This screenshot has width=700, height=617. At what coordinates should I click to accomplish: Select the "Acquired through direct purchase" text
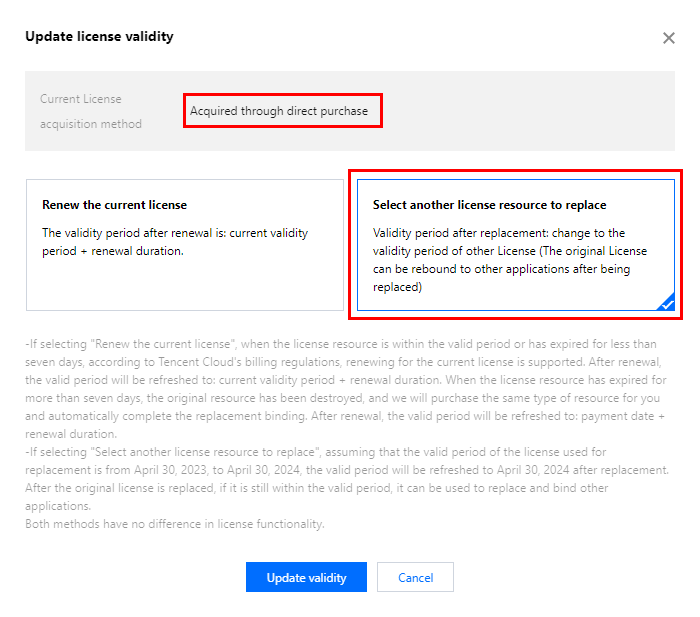pos(279,111)
